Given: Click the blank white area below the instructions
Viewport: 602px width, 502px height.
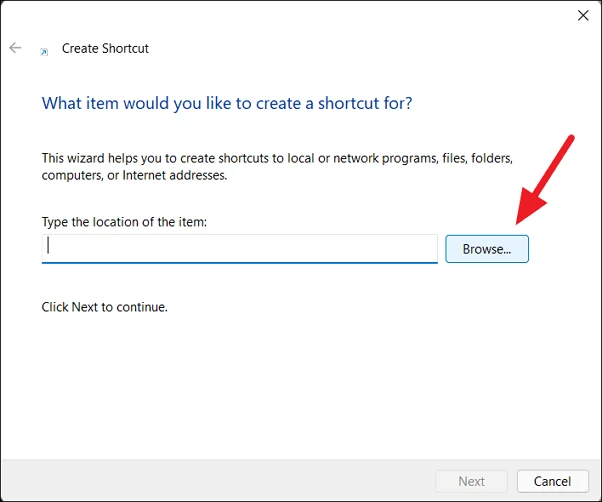Looking at the screenshot, I should (x=300, y=390).
